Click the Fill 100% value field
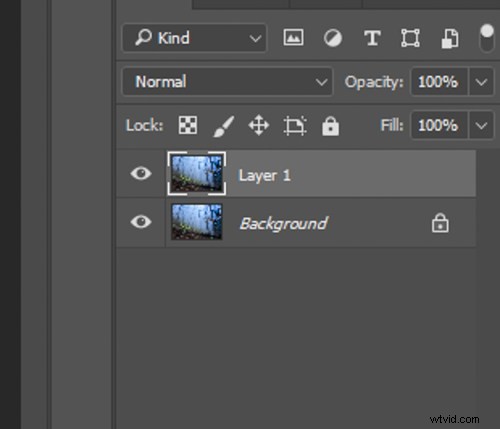Screen dimensions: 500x429 point(439,125)
